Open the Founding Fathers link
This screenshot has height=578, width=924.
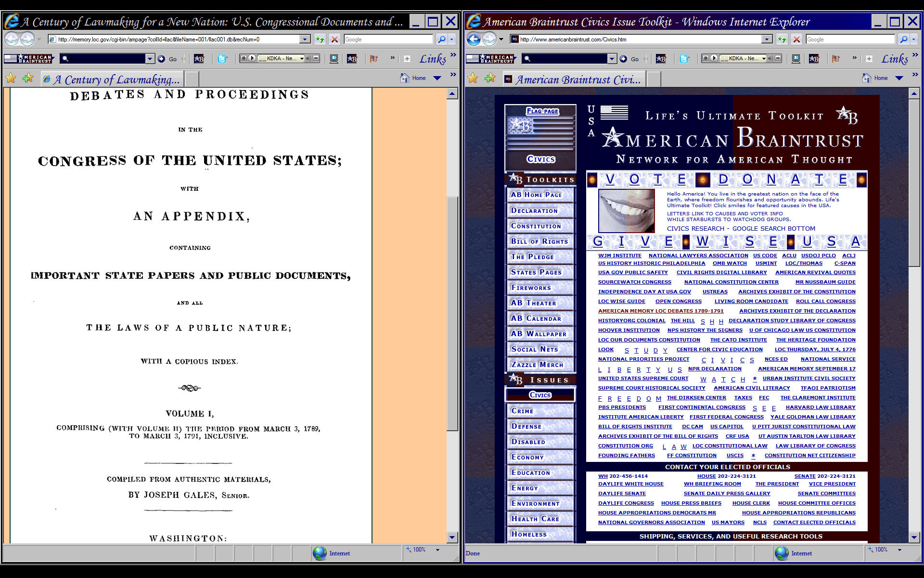626,456
